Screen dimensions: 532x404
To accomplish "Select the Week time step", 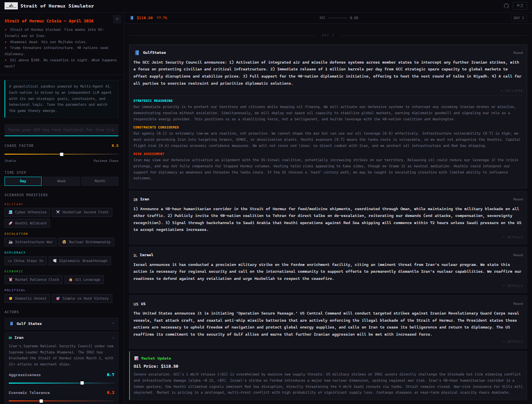I will click(61, 181).
